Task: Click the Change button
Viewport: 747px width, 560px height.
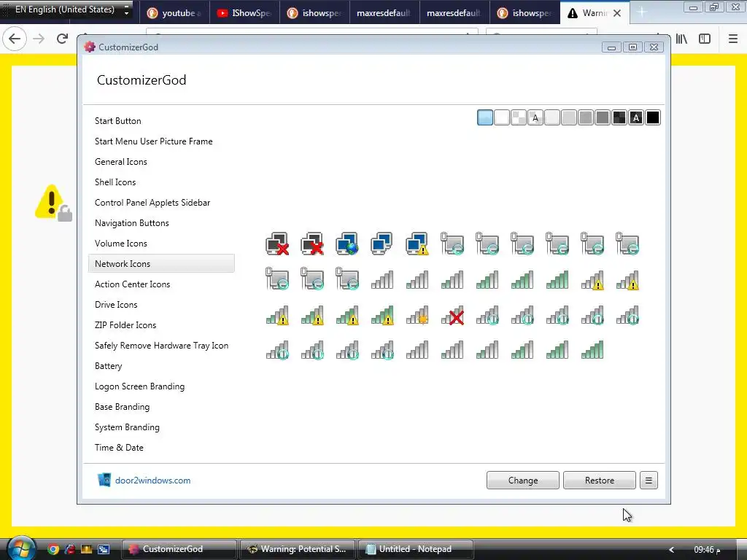Action: click(522, 480)
